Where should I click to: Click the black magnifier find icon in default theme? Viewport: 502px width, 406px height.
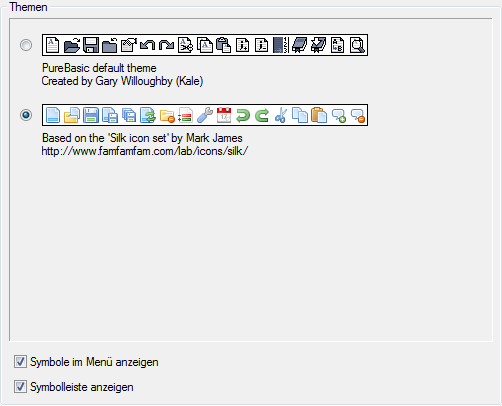click(x=357, y=45)
